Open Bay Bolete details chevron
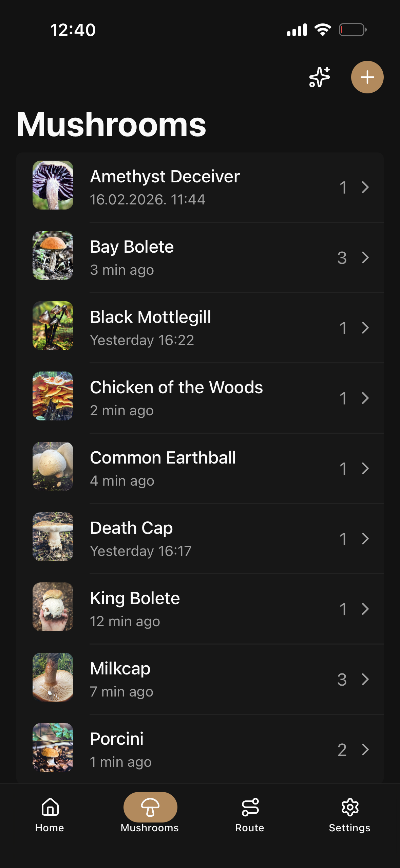 pos(365,257)
